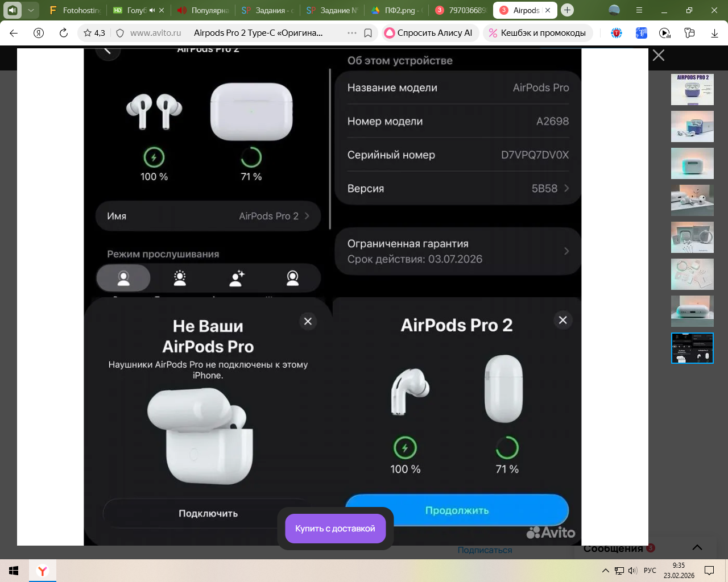Open the media player toolbar icon
Screen dimensions: 728x582
[x=665, y=33]
